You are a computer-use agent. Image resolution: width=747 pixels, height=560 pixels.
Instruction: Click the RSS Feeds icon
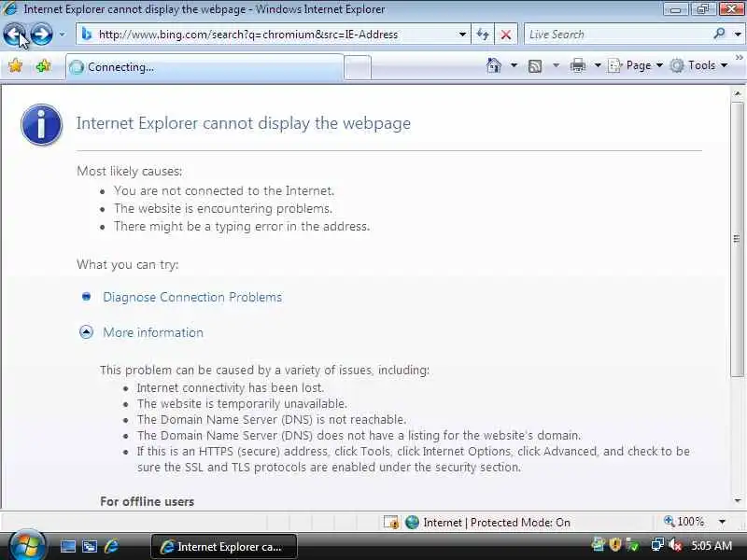click(535, 65)
